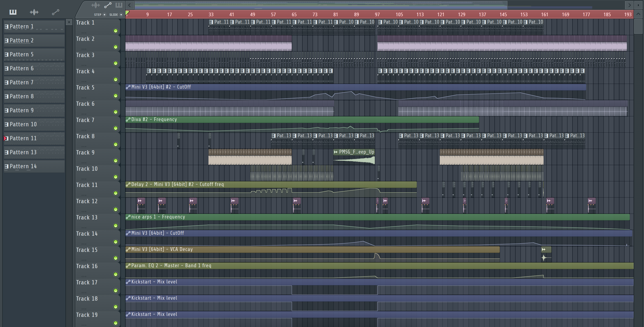Click the Track 10 header label

pyautogui.click(x=87, y=169)
